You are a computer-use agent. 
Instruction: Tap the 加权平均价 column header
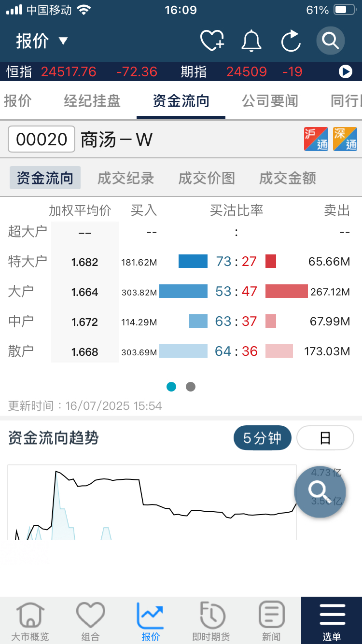tap(80, 210)
